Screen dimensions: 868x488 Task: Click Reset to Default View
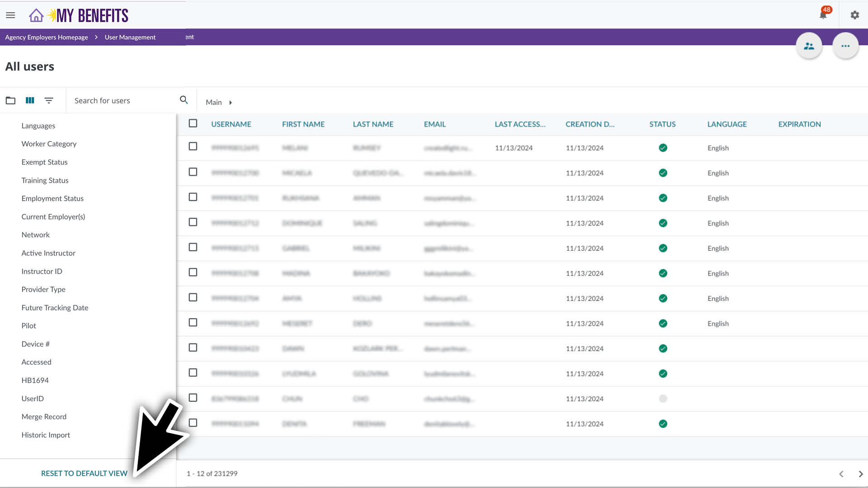pos(84,473)
